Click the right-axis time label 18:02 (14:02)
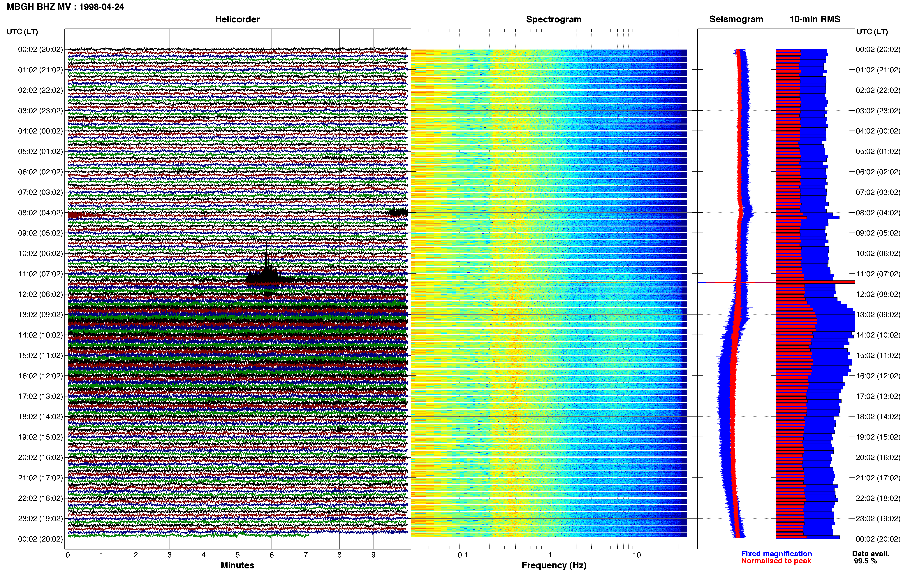924x578 pixels. pyautogui.click(x=878, y=416)
